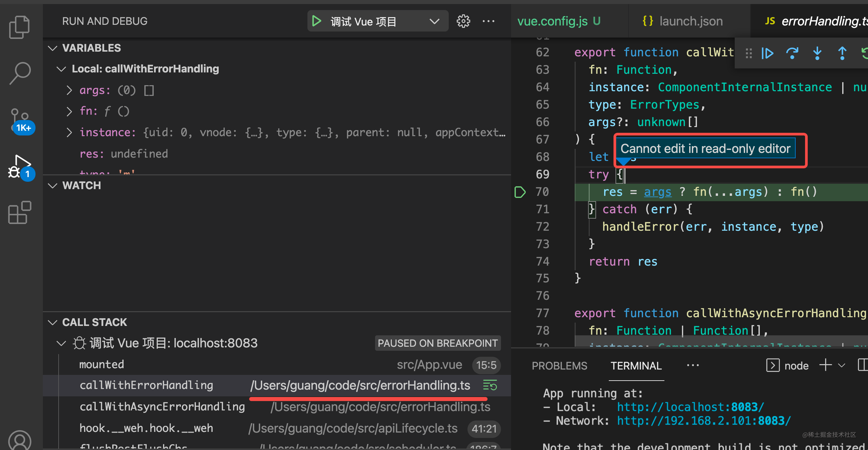
Task: Click the Step Out debug icon
Action: 842,54
